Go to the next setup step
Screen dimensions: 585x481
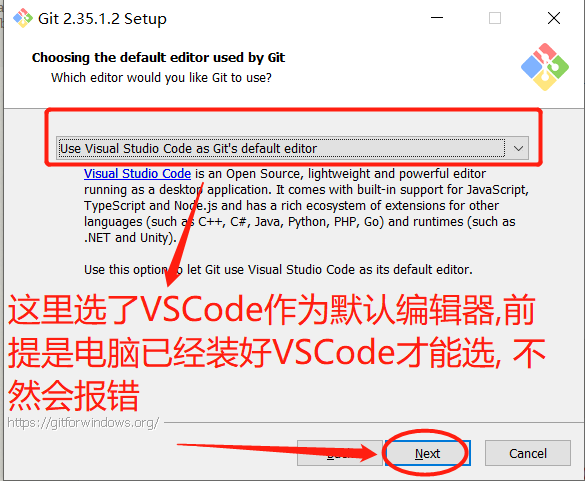(428, 453)
